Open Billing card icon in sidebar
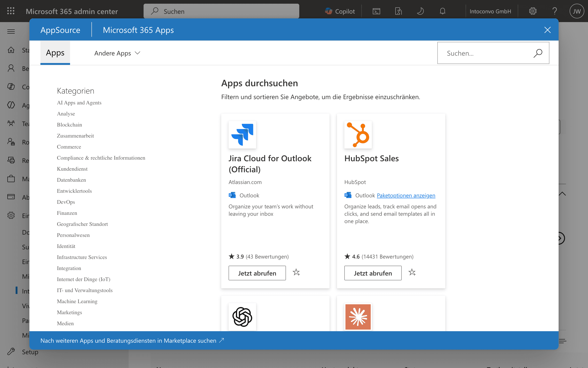Viewport: 588px width, 368px height. coord(11,197)
